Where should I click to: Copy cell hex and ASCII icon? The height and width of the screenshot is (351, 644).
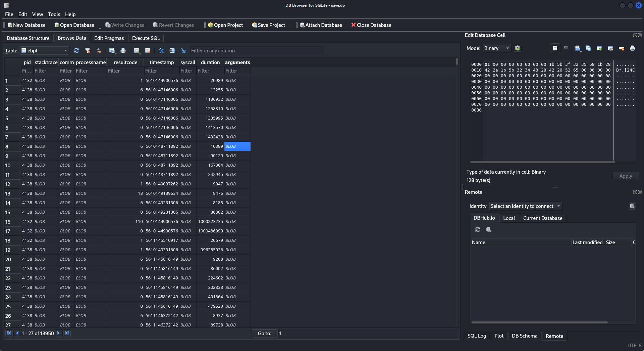pyautogui.click(x=577, y=48)
